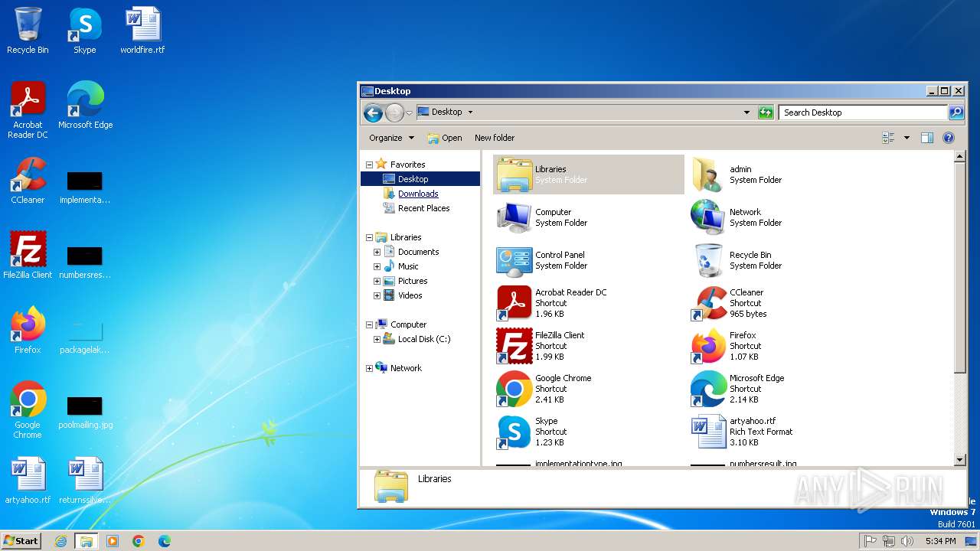Expand Documents library node
This screenshot has height=551, width=980.
coord(377,252)
